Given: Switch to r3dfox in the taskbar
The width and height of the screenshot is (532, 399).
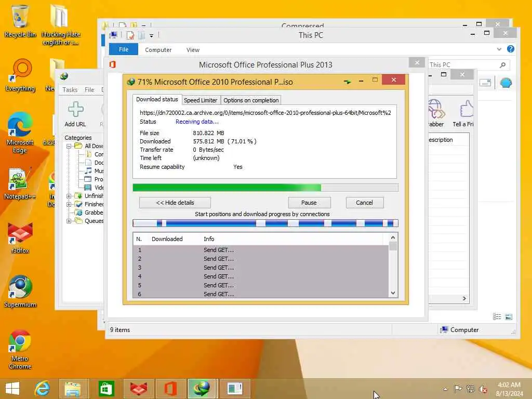Looking at the screenshot, I should 138,389.
